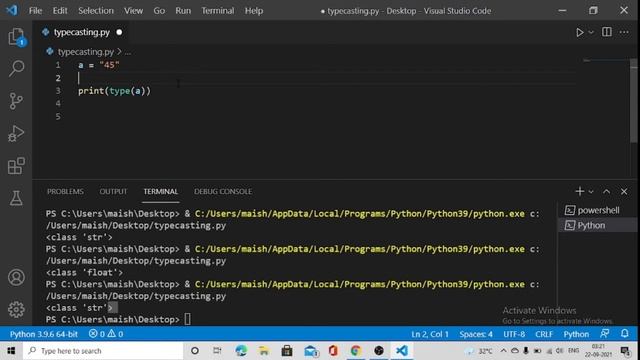640x360 pixels.
Task: Open the Manage gear icon
Action: click(x=16, y=309)
